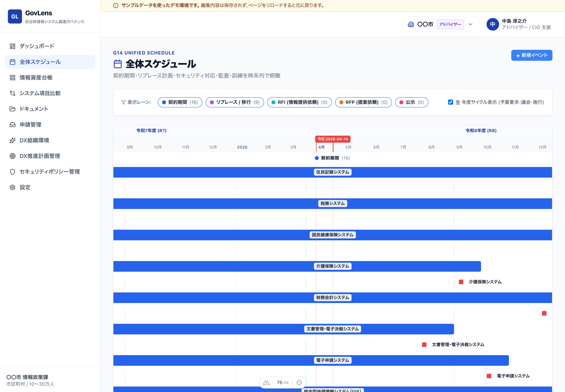The image size is (565, 392).
Task: Click the funnel filter icon by 表示レーン
Action: [123, 103]
